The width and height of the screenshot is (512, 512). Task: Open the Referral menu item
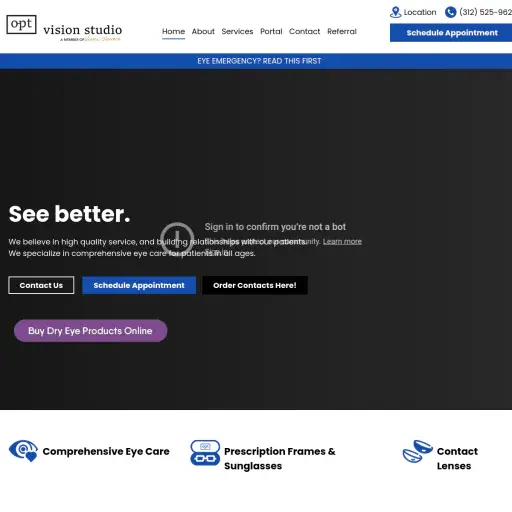[342, 31]
